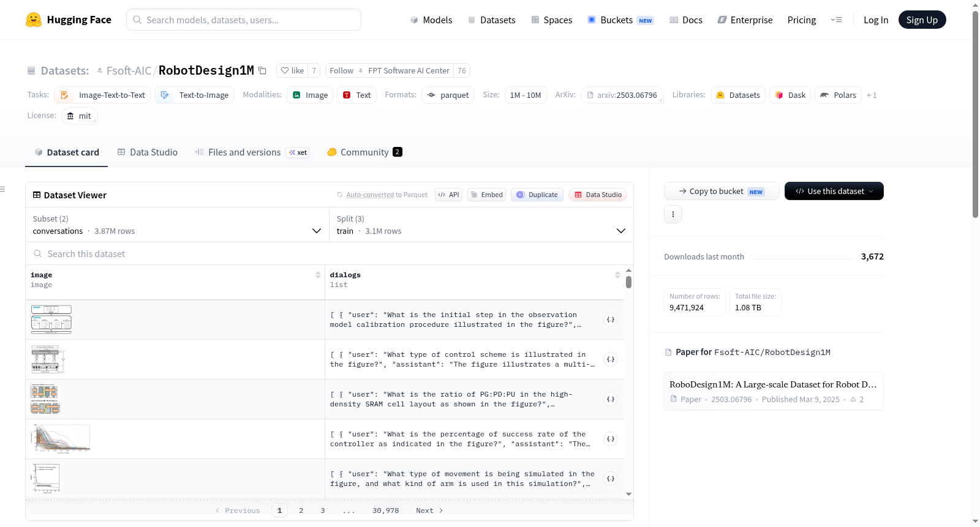Viewport: 980px width, 527px height.
Task: Jump to last page 30,978
Action: pos(386,510)
